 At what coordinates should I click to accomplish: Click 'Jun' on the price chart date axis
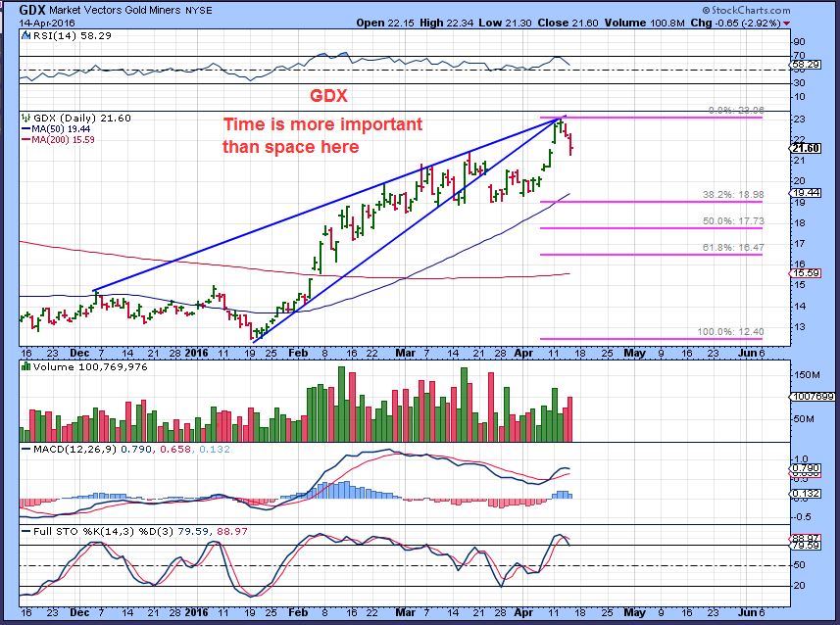coord(746,353)
